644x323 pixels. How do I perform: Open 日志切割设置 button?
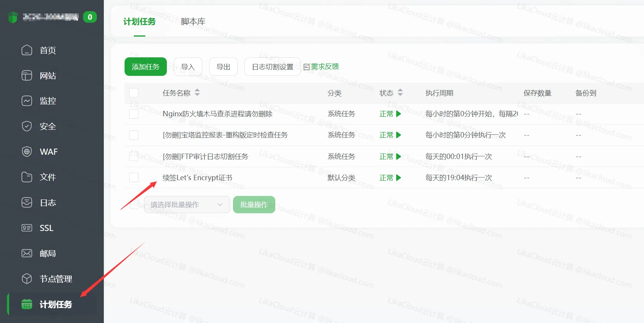(273, 67)
